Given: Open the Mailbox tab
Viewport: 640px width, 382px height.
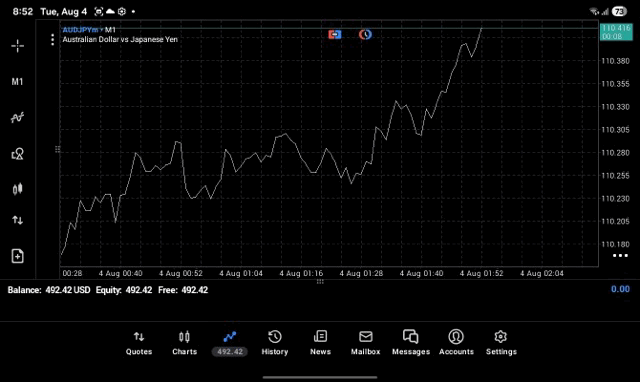Looking at the screenshot, I should click(366, 343).
